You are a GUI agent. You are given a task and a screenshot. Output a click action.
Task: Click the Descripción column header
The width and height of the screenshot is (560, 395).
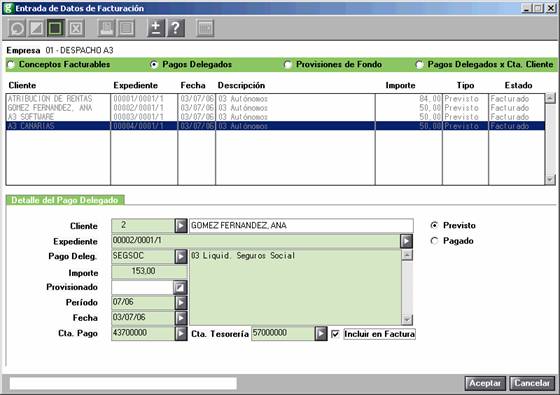coord(241,85)
